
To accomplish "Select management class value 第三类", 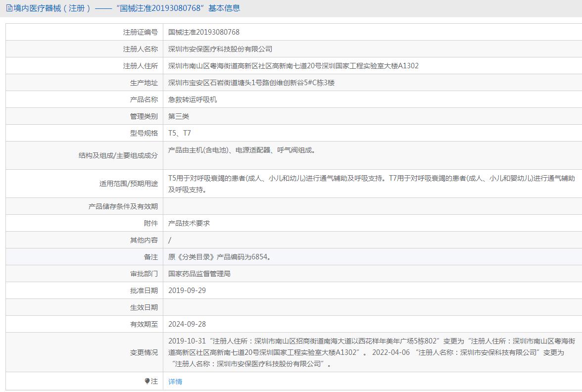I will click(x=179, y=116).
